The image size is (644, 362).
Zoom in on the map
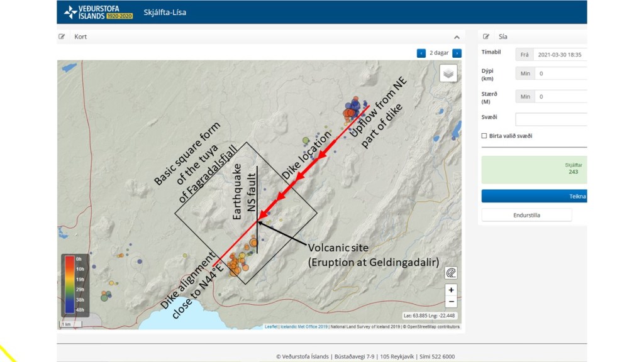tap(450, 290)
